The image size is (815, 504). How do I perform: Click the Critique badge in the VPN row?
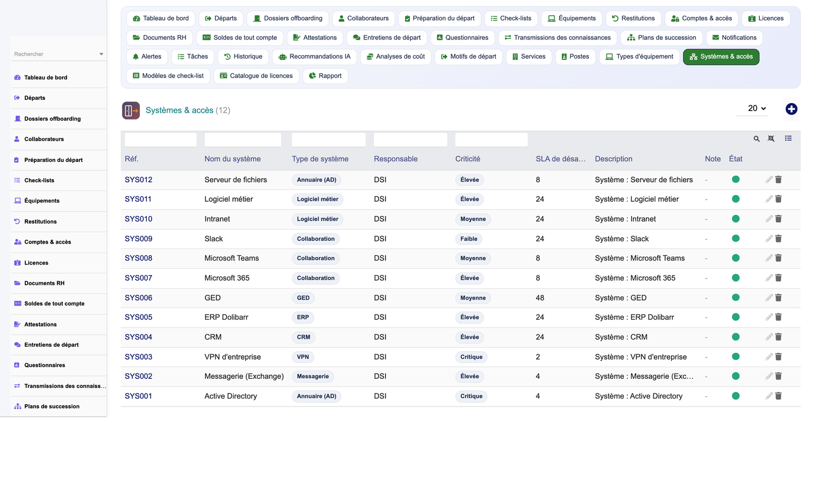click(472, 357)
